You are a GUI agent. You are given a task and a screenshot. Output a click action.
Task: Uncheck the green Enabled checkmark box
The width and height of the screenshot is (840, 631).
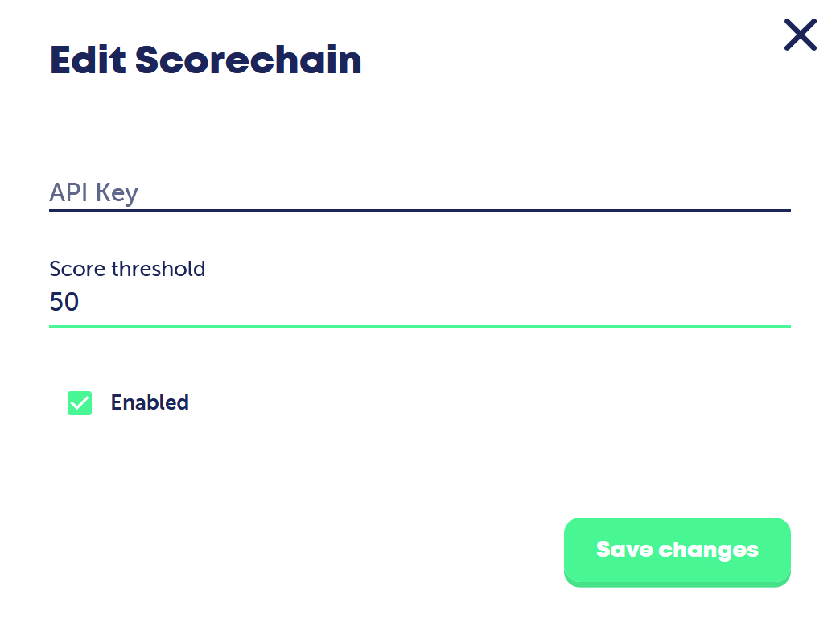pyautogui.click(x=80, y=402)
